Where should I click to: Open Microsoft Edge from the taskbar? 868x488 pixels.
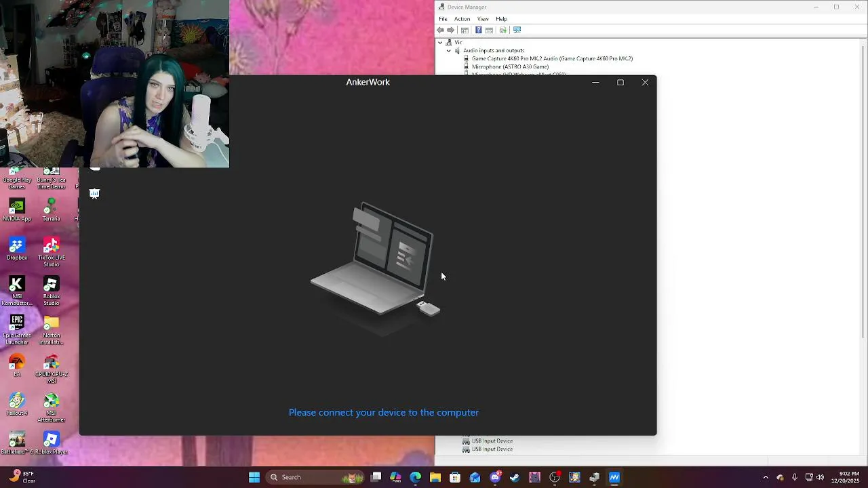(416, 477)
